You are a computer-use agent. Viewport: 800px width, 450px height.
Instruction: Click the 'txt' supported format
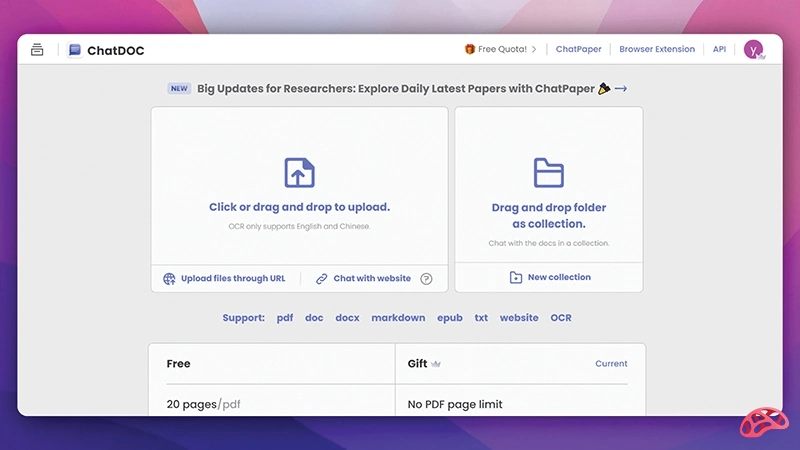pyautogui.click(x=481, y=317)
